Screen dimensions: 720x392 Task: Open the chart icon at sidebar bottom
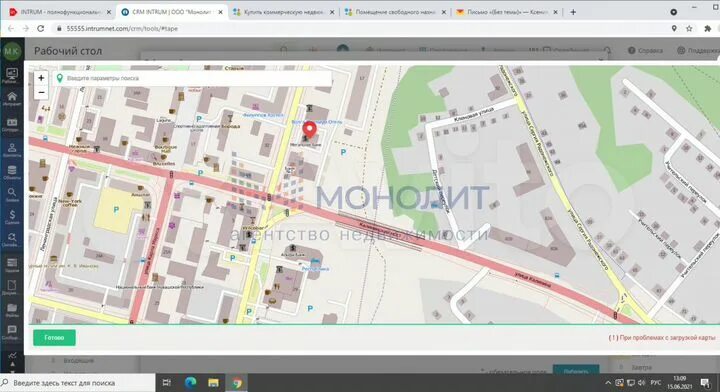coord(12,355)
